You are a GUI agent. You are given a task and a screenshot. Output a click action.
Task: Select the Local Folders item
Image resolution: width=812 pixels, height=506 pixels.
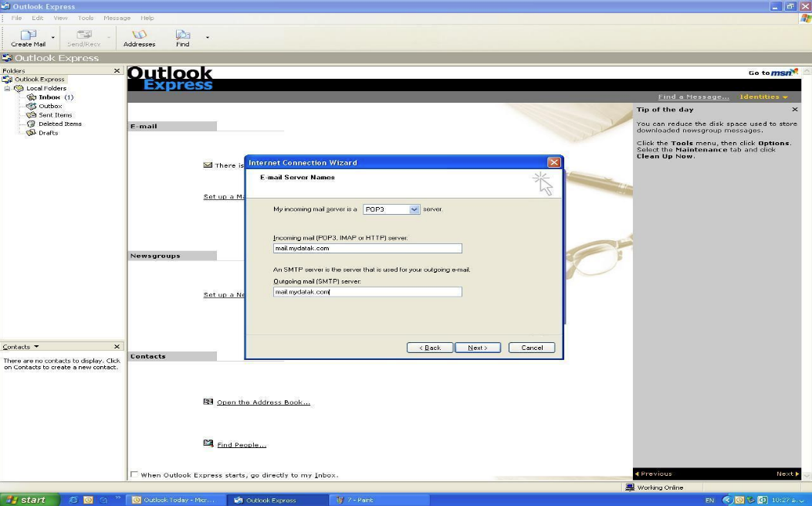coord(46,89)
